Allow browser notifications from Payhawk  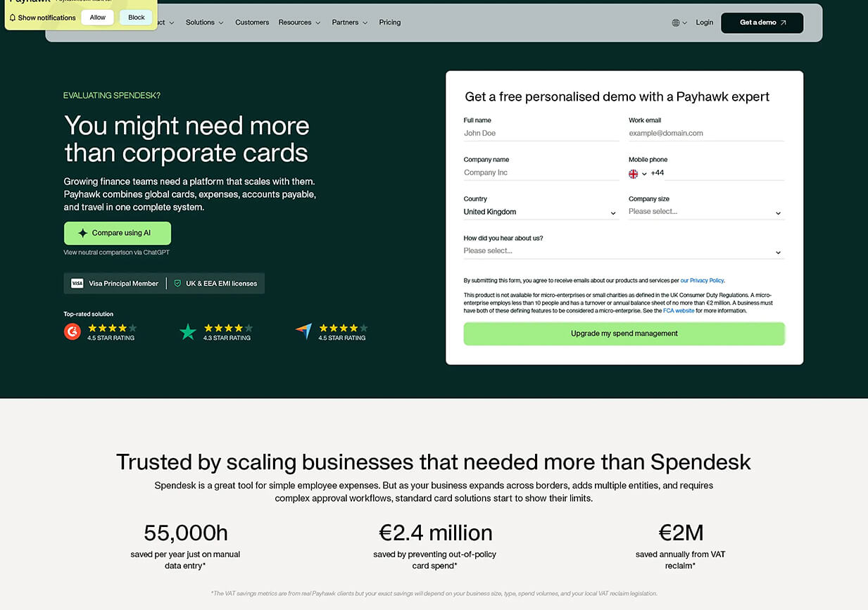tap(97, 17)
